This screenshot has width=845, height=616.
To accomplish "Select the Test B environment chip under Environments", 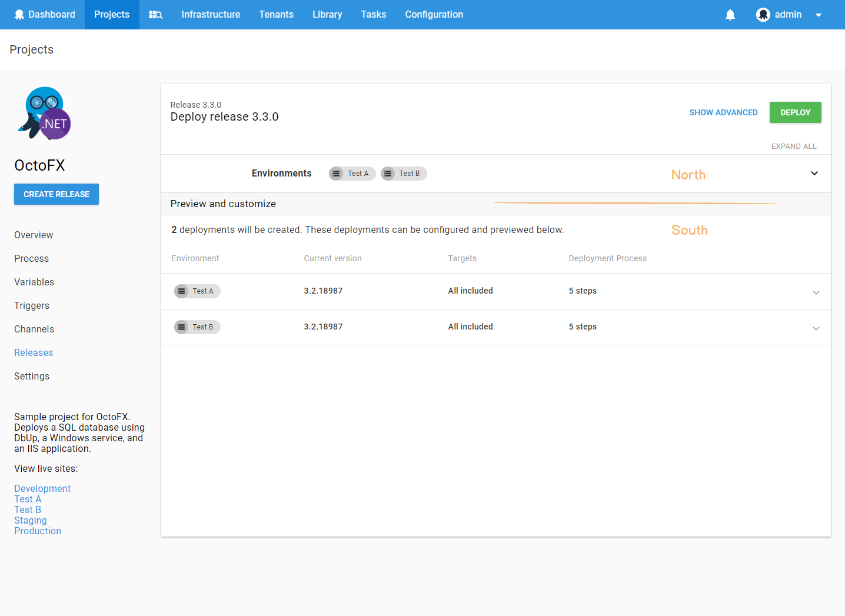I will click(x=404, y=173).
